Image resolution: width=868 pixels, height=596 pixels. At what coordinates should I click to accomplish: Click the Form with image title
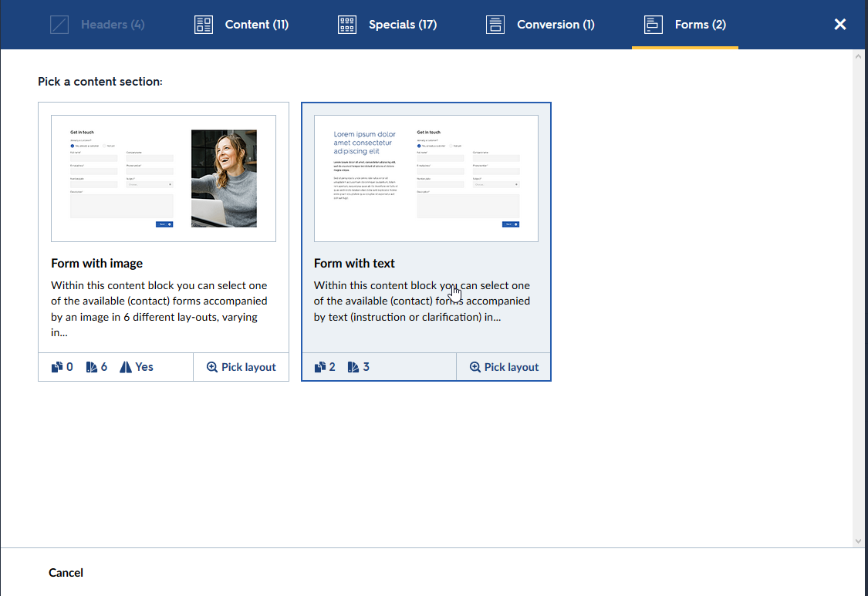point(97,264)
